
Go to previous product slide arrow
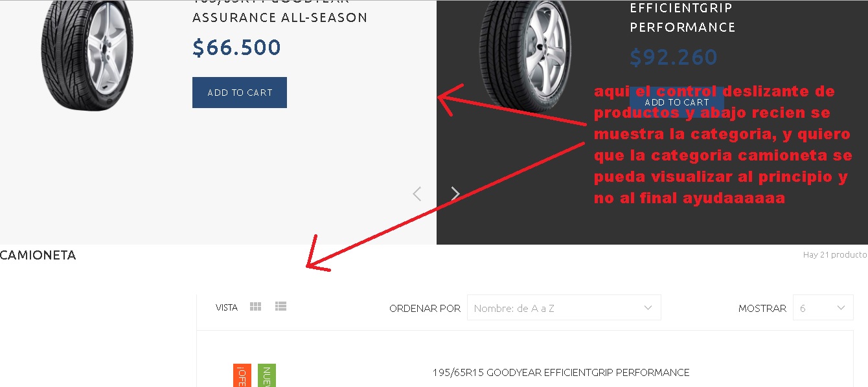tap(417, 193)
